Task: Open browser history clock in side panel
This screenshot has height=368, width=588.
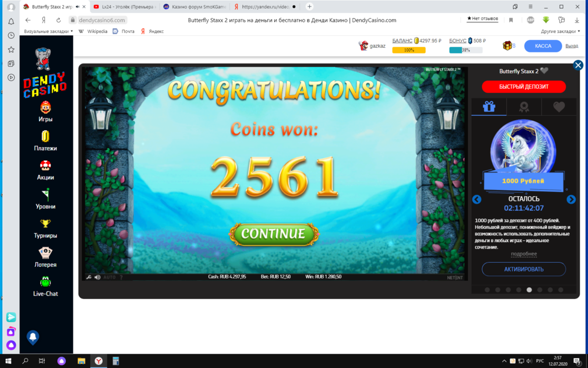Action: click(x=11, y=35)
